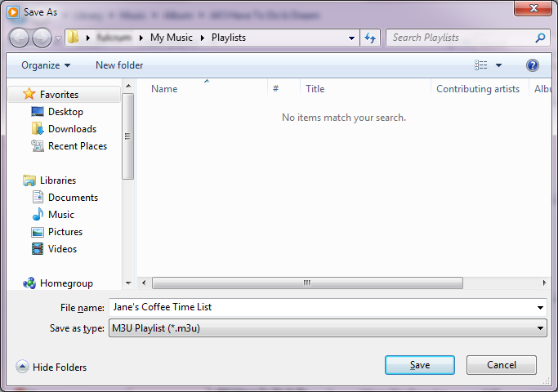Image resolution: width=558 pixels, height=392 pixels.
Task: Open the change view options dropdown arrow
Action: coord(498,65)
